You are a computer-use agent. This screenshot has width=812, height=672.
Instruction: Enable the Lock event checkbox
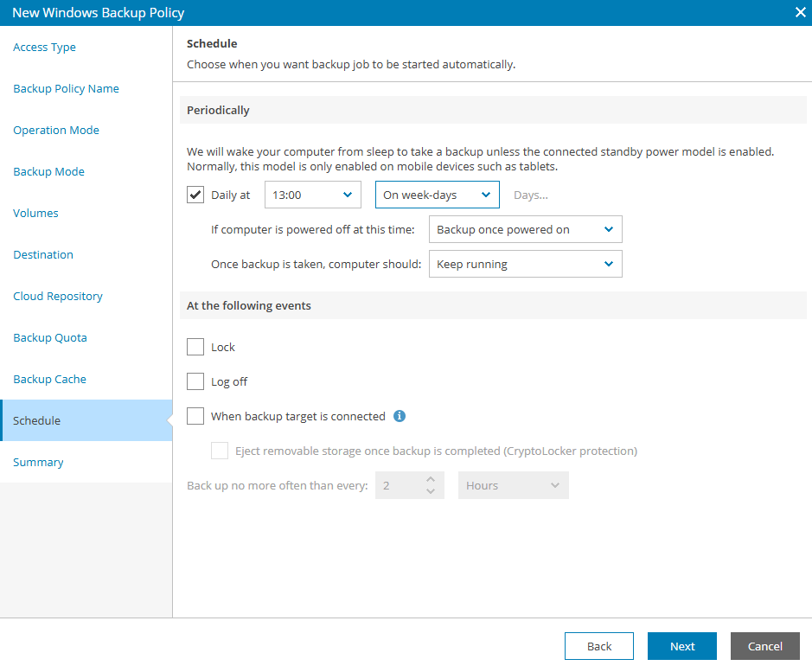point(195,347)
